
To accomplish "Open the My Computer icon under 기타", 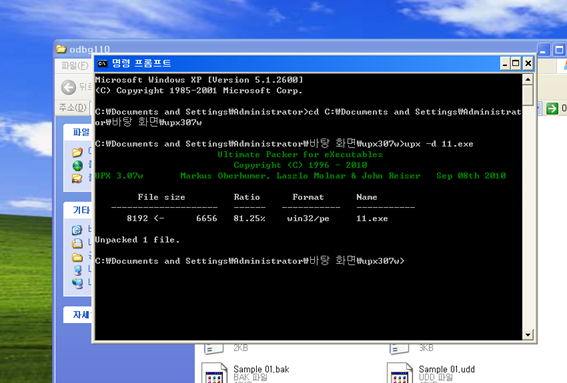I will pyautogui.click(x=77, y=270).
